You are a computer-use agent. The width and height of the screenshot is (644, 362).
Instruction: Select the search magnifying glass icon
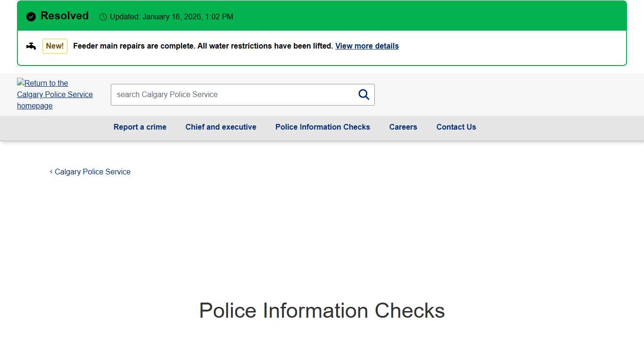[363, 94]
